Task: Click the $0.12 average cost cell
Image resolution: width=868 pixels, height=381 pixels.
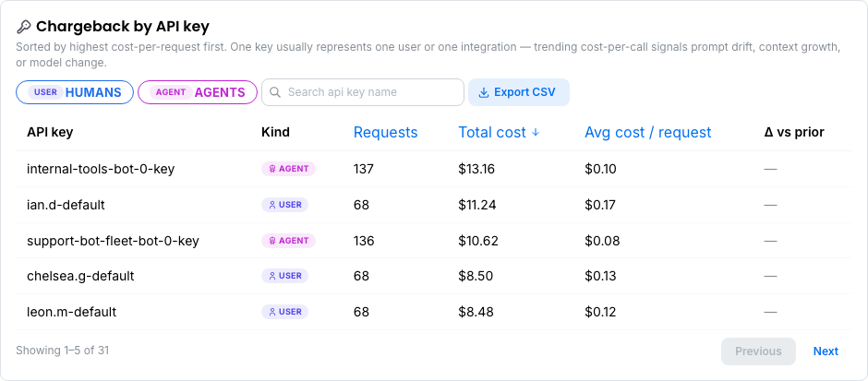Action: pyautogui.click(x=600, y=312)
